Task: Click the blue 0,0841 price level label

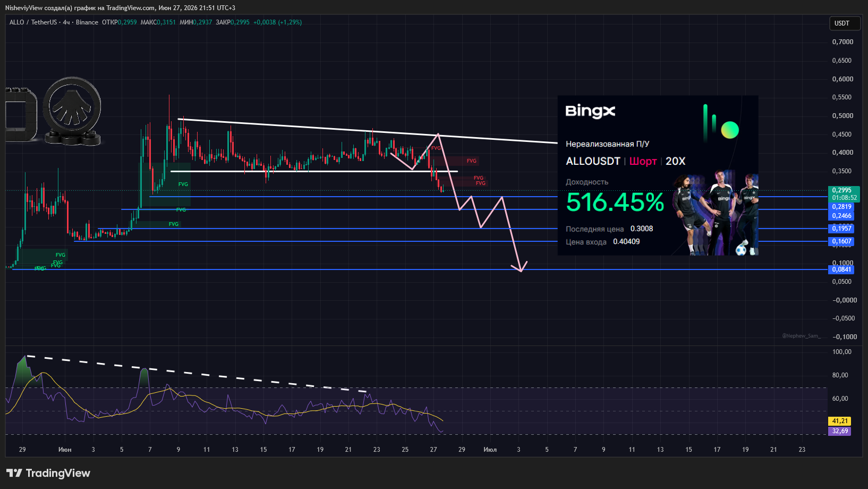Action: (841, 269)
